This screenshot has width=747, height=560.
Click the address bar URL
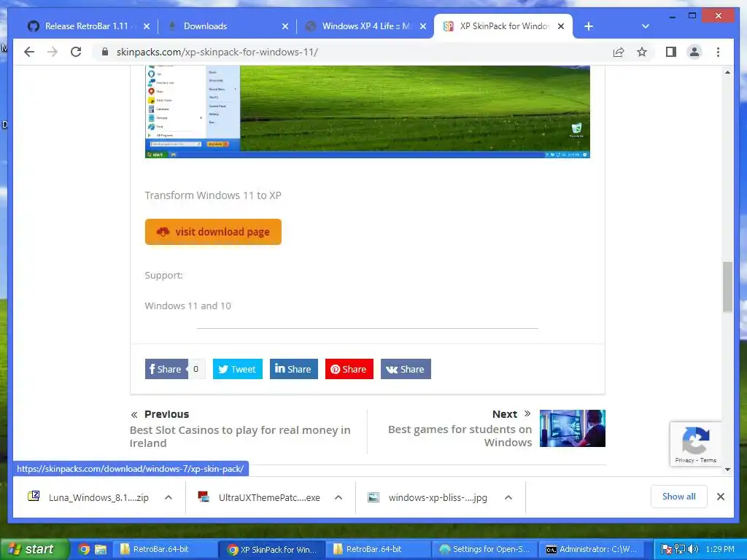(217, 52)
